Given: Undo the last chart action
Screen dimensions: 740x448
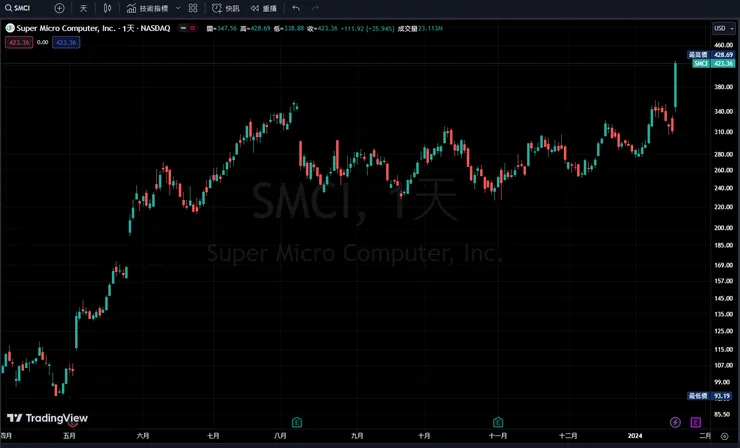Looking at the screenshot, I should (x=296, y=8).
